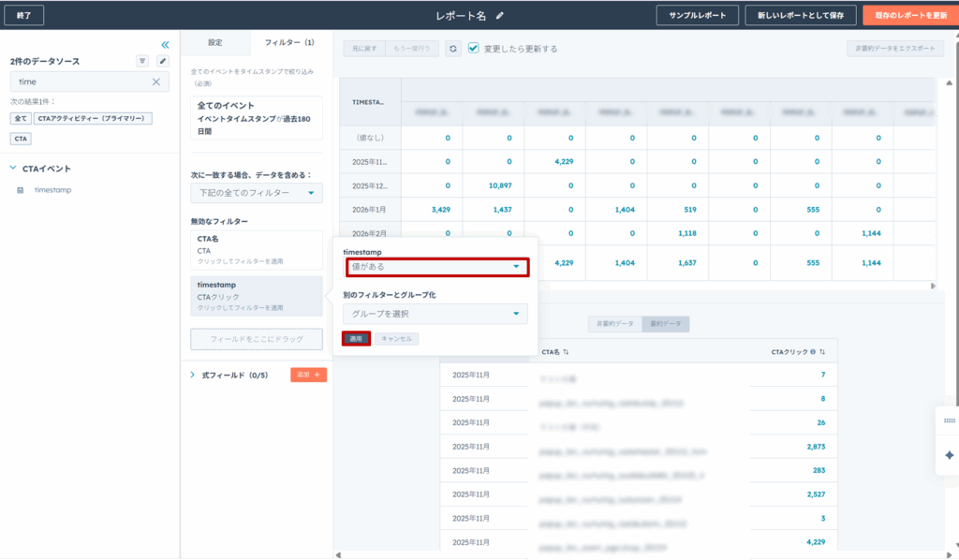Screen dimensions: 959x560
Task: Select the 要約データ view toggle
Action: coord(665,324)
